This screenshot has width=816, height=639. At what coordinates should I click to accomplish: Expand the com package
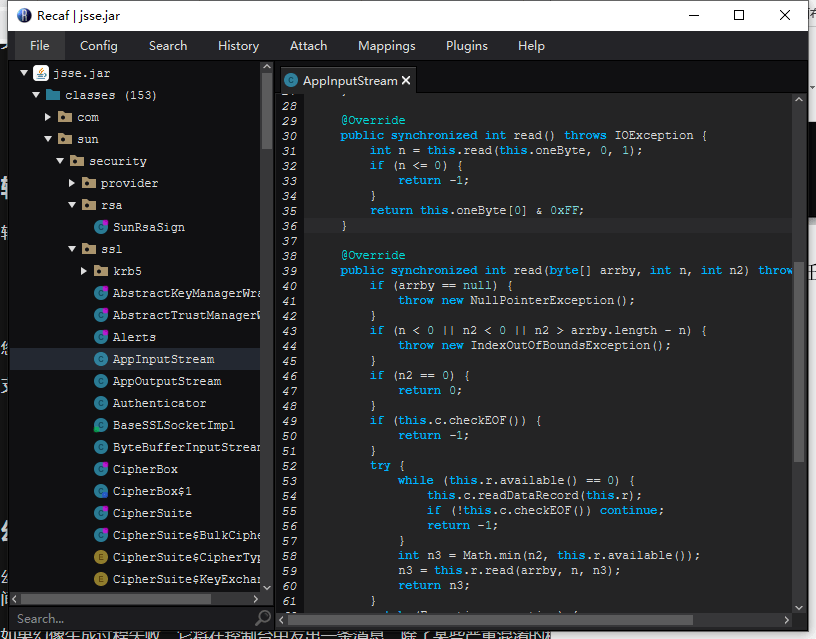point(48,117)
